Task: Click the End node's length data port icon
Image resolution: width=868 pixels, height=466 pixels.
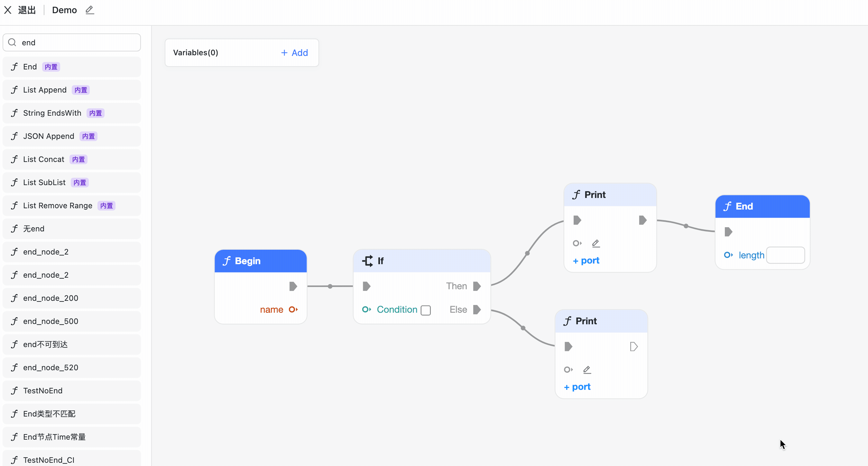Action: pyautogui.click(x=728, y=255)
